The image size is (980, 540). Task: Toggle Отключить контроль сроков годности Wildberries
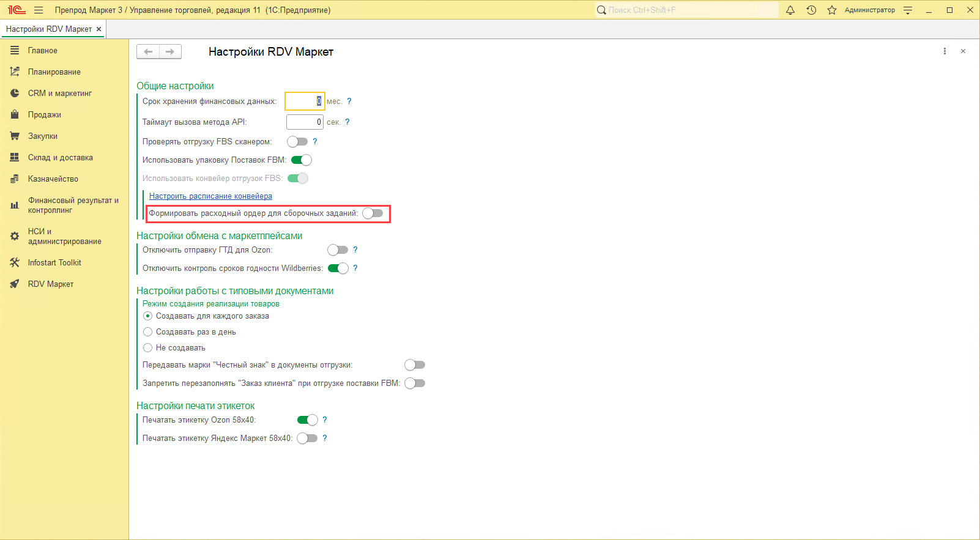338,268
